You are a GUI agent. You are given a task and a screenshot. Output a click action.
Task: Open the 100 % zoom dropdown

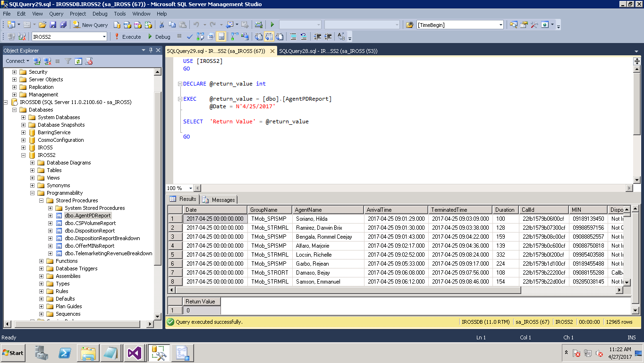191,188
